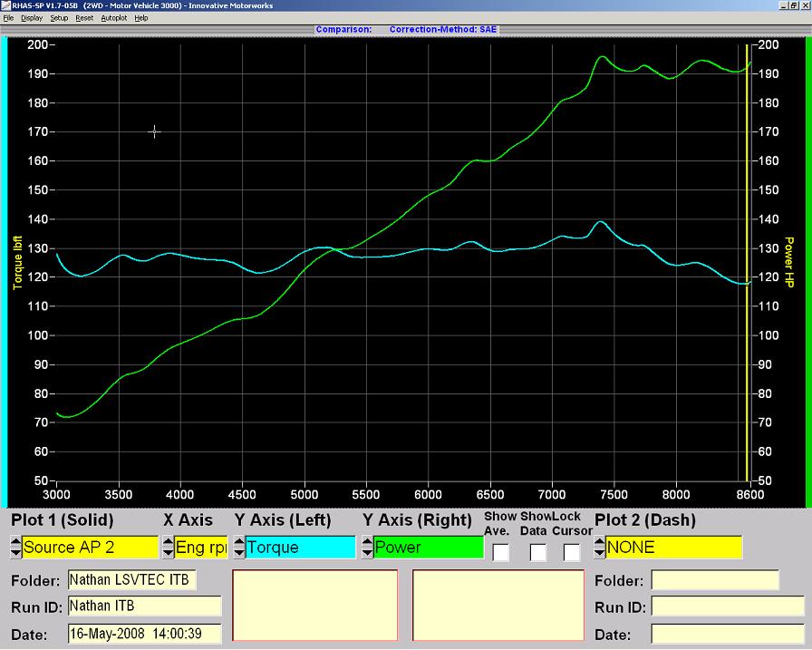Open the Setup menu
812x650 pixels.
(59, 18)
